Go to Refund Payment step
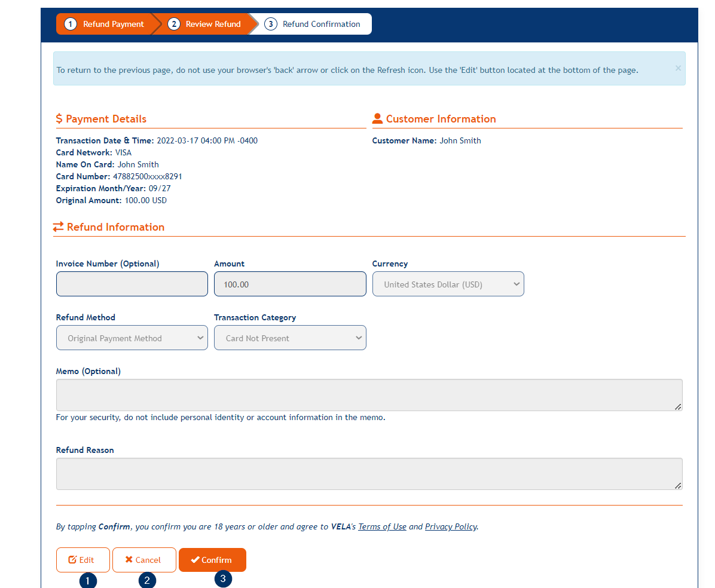 (113, 24)
